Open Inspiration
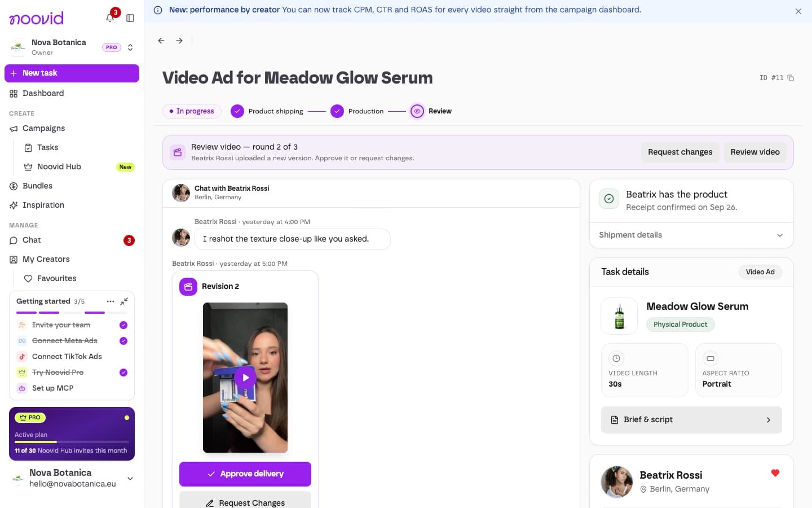The image size is (812, 508). click(72, 205)
